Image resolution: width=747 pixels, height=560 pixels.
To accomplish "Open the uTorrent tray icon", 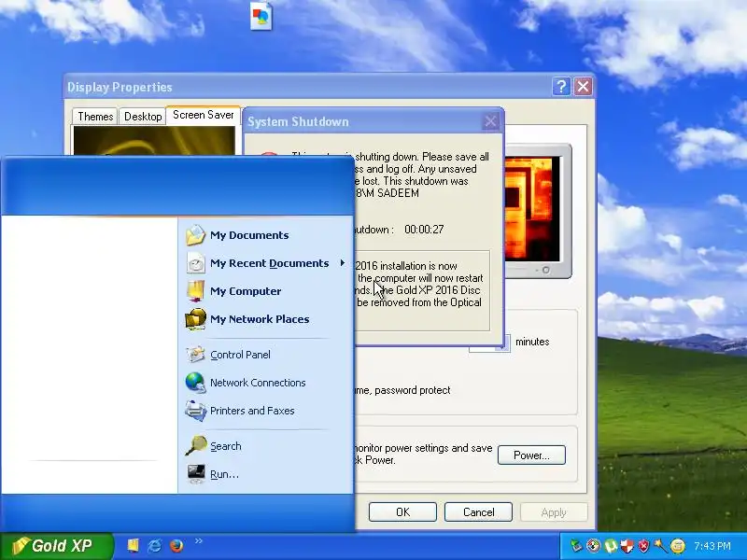I will coord(611,546).
